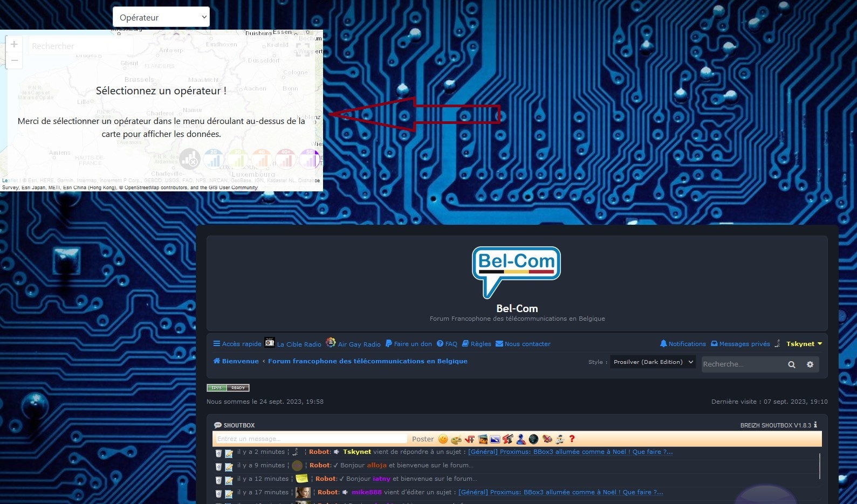This screenshot has width=857, height=504.
Task: Open the shoutbox color palette
Action: [x=456, y=439]
